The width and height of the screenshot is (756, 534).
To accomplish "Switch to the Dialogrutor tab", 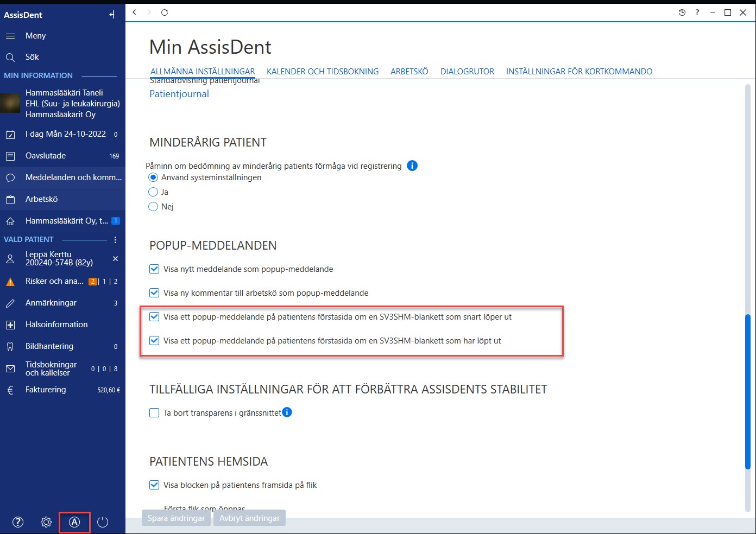I will tap(467, 72).
